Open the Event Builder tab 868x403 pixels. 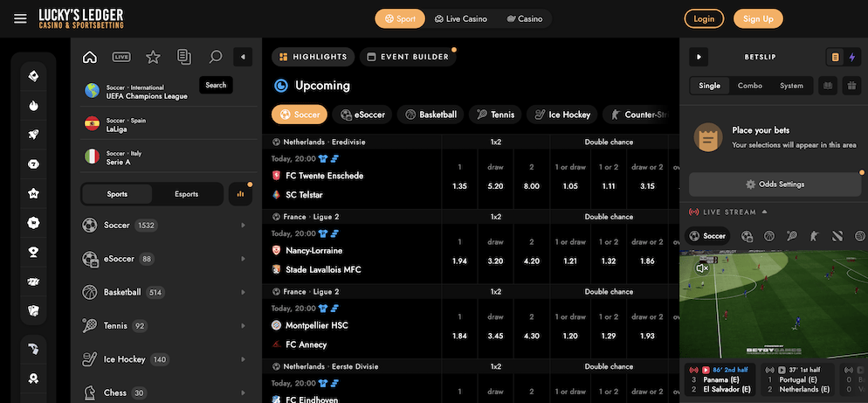click(408, 57)
